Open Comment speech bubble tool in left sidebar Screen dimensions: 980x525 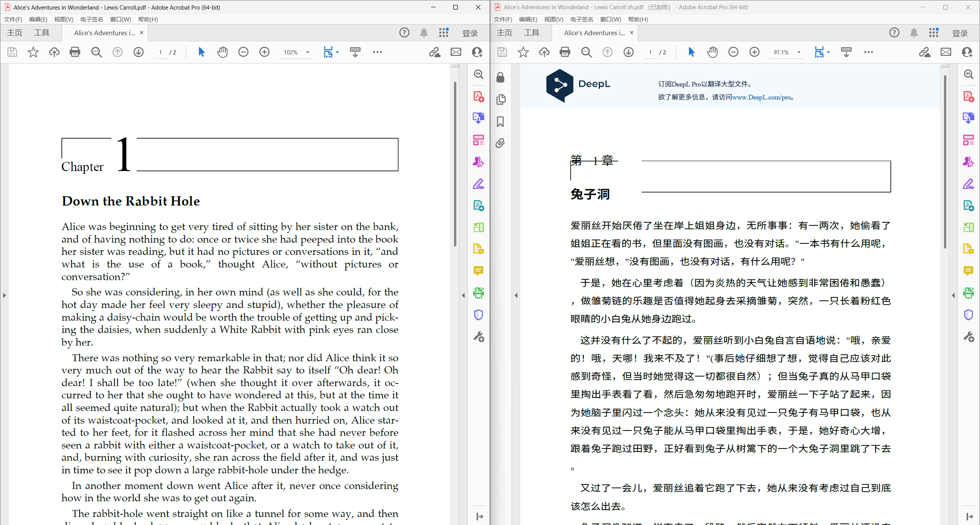479,271
